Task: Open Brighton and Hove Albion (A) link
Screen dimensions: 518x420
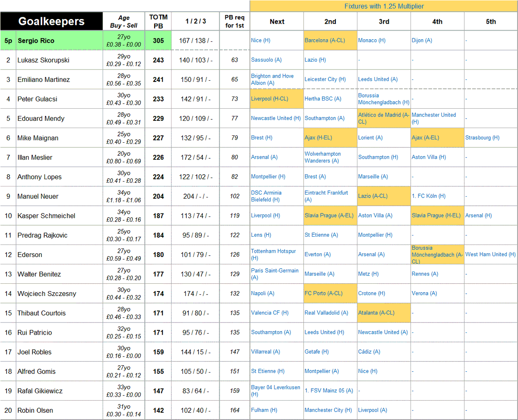Action: pyautogui.click(x=272, y=79)
